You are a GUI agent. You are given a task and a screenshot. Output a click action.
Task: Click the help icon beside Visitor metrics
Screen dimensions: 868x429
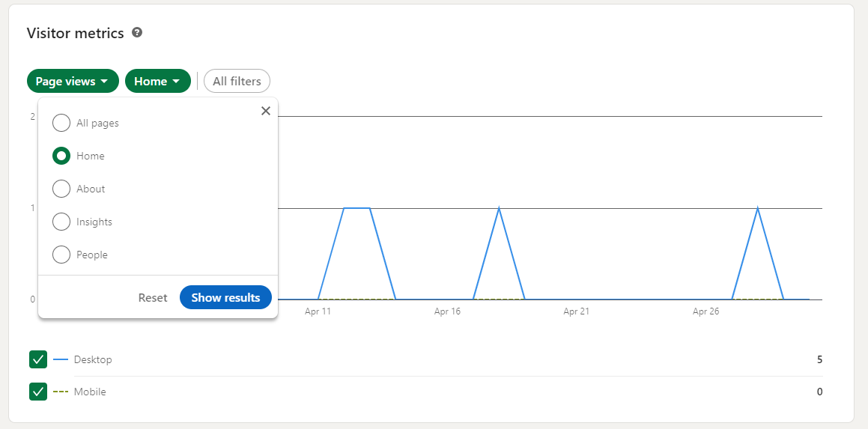click(x=137, y=33)
